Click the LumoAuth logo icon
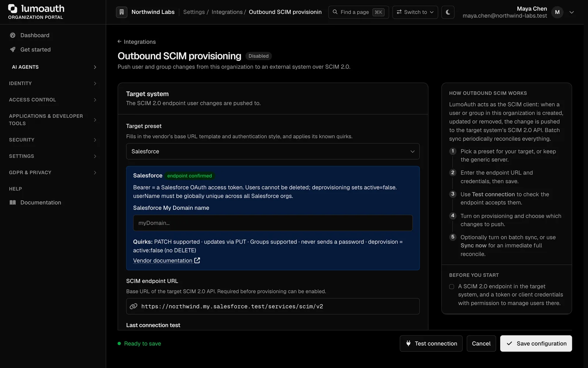The image size is (588, 368). [13, 8]
